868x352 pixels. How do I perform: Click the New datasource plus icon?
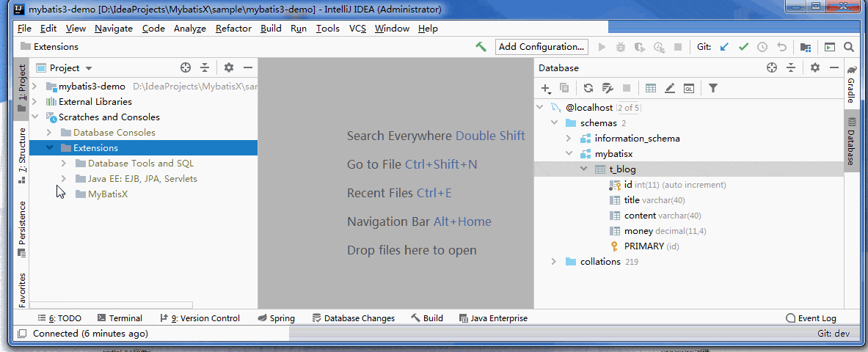click(x=546, y=88)
